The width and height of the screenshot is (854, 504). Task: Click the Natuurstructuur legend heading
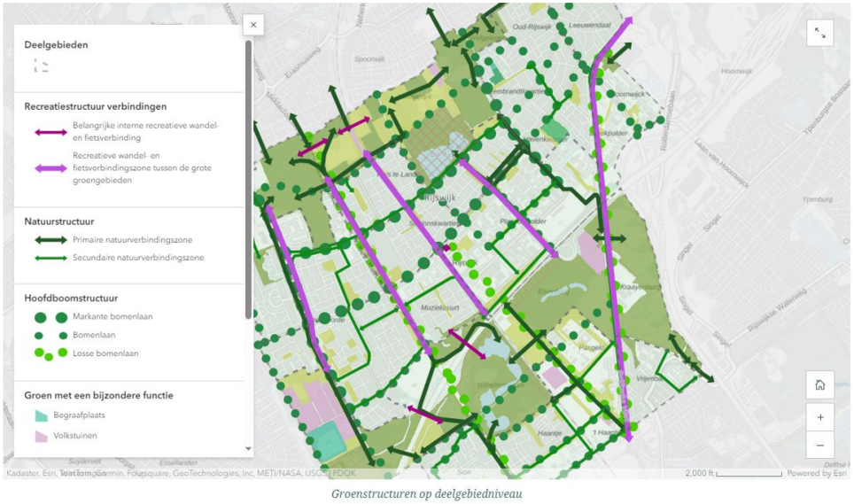pyautogui.click(x=59, y=221)
